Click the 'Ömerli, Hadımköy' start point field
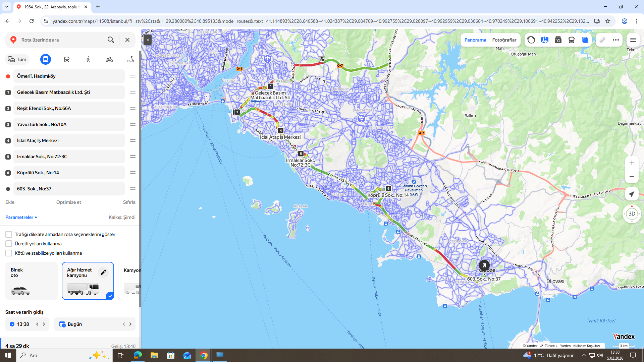 tap(69, 76)
